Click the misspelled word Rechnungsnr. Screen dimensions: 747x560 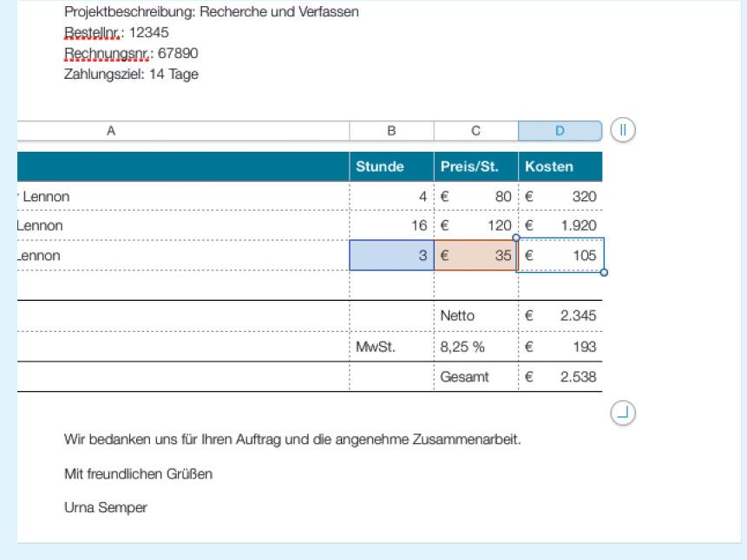pos(108,54)
